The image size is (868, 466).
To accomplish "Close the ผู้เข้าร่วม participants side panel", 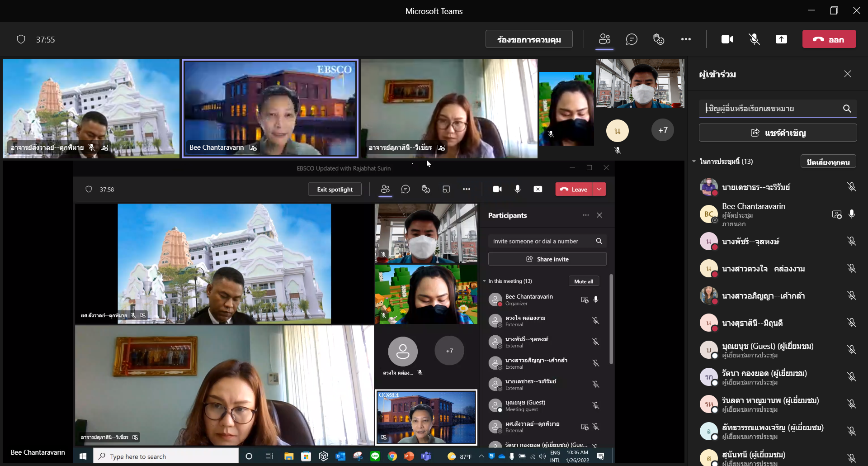I will pyautogui.click(x=848, y=74).
